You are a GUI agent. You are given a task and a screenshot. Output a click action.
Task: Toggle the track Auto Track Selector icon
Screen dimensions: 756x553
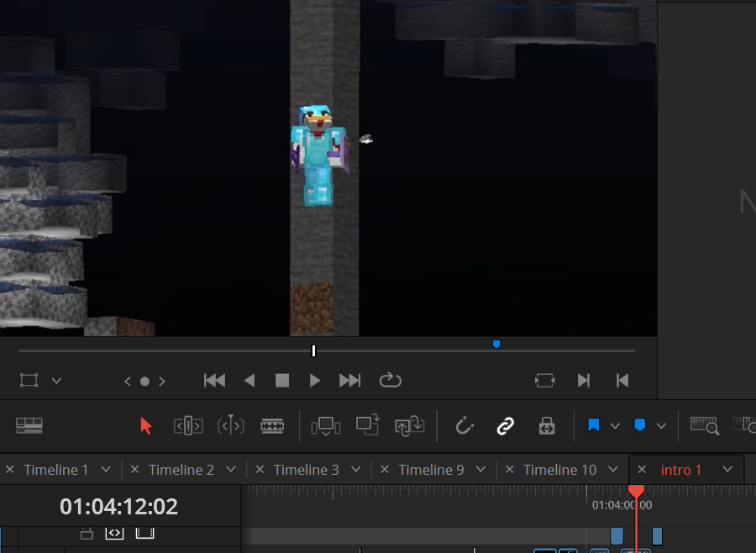(114, 533)
